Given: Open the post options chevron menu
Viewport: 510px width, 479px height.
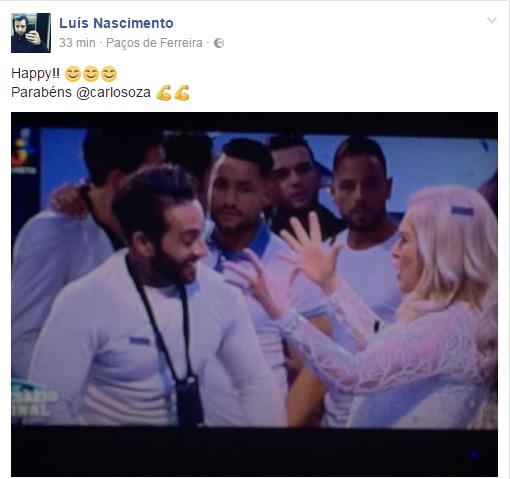Looking at the screenshot, I should point(492,20).
